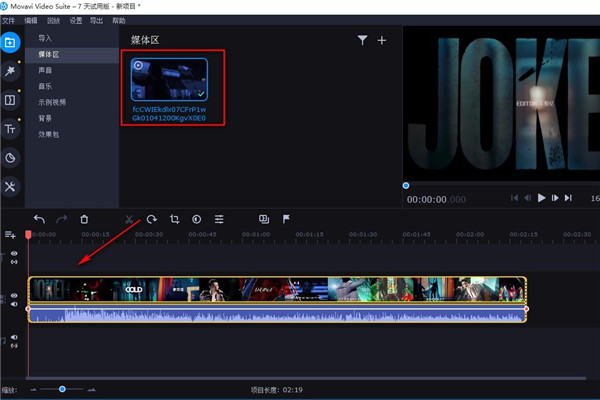Click the crop tool in timeline toolbar
Screen dimensions: 600x400
[x=174, y=219]
